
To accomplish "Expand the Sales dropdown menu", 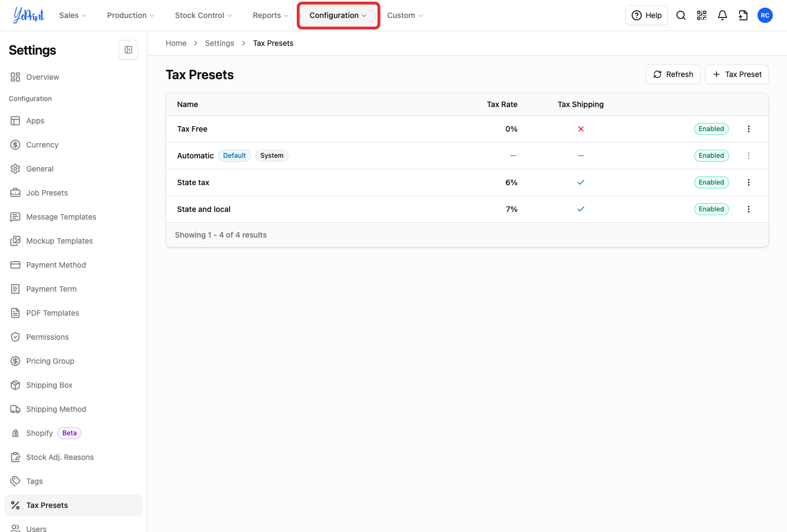I will click(73, 15).
